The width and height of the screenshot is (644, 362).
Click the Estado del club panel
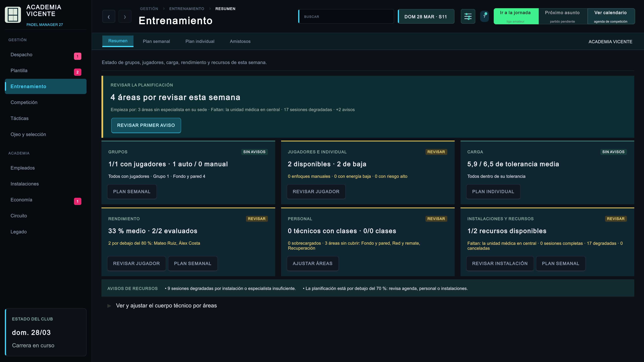click(46, 332)
